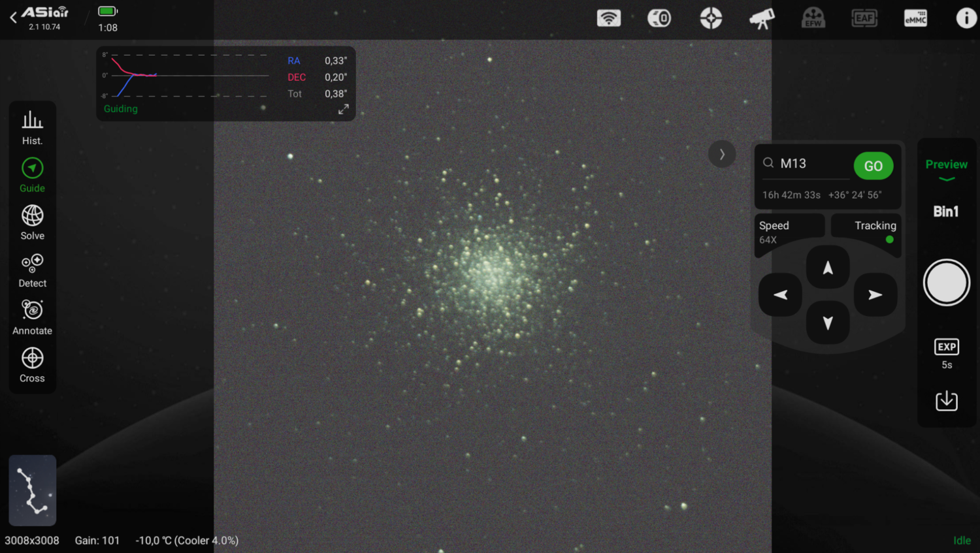Toggle the crosshair overlay with Cross
Screen dimensions: 980x553
(32, 365)
